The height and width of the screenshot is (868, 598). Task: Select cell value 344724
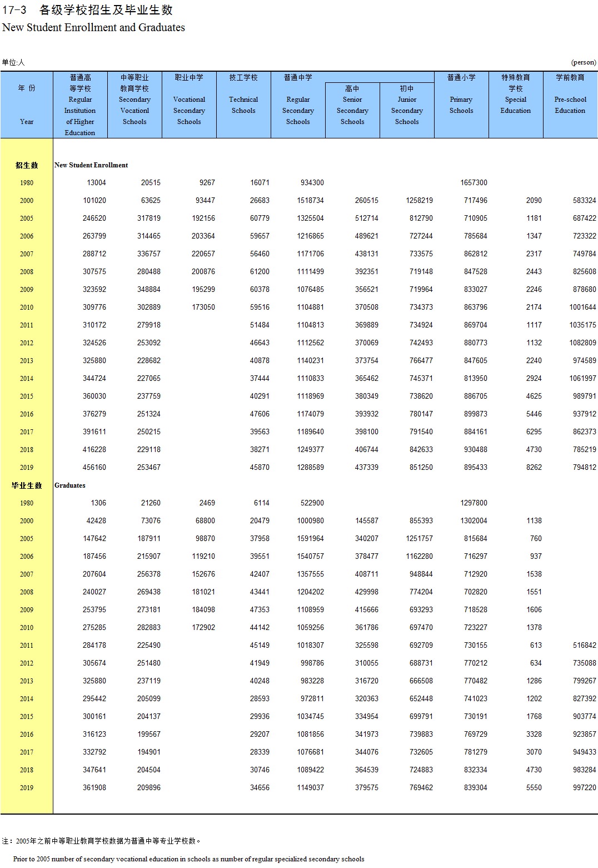coord(94,379)
